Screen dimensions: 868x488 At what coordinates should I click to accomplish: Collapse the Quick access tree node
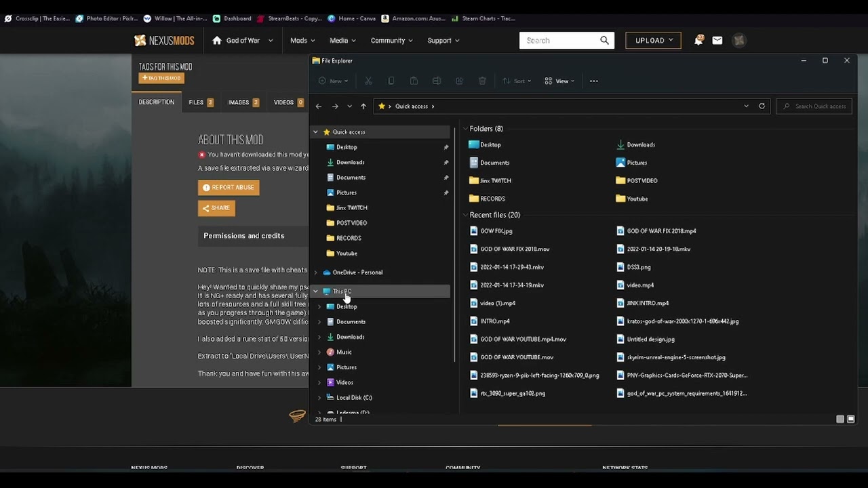(x=315, y=132)
